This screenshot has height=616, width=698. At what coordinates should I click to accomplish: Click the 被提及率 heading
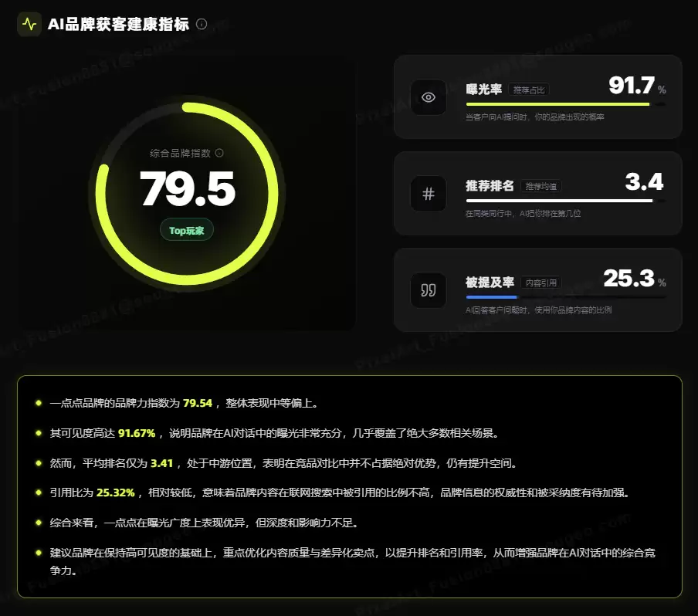click(x=490, y=283)
